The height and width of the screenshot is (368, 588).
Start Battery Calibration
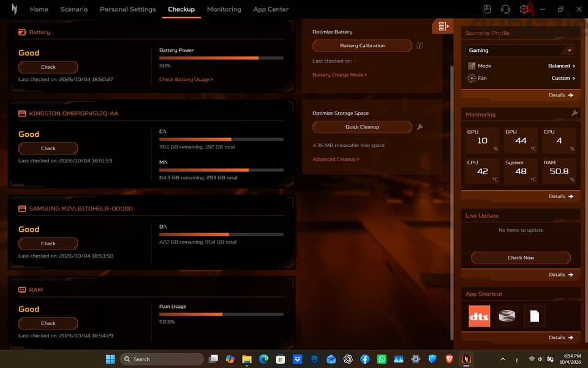(362, 45)
